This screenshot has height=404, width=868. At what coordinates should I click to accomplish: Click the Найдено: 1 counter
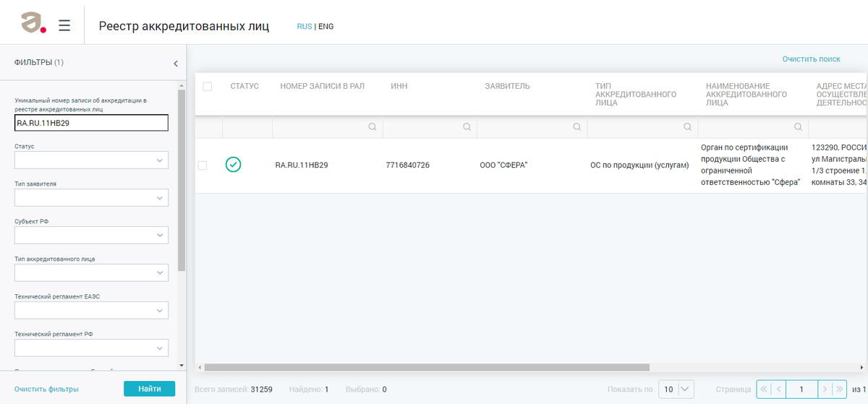(309, 390)
